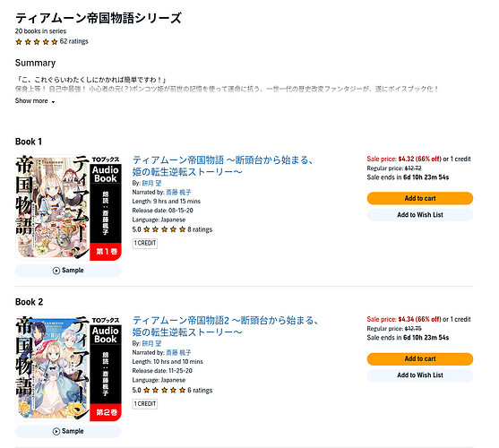Click the 1 CREDIT badge for Book 2
Viewport: 499px width, 448px height.
[145, 404]
